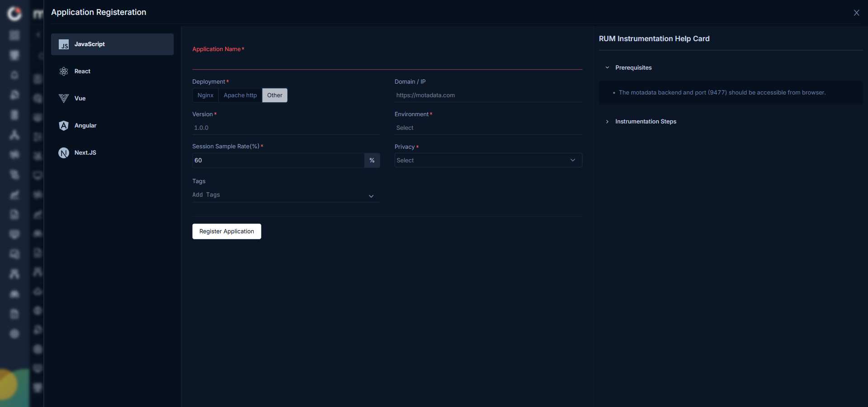Select the Angular shield icon
The image size is (868, 407).
64,126
